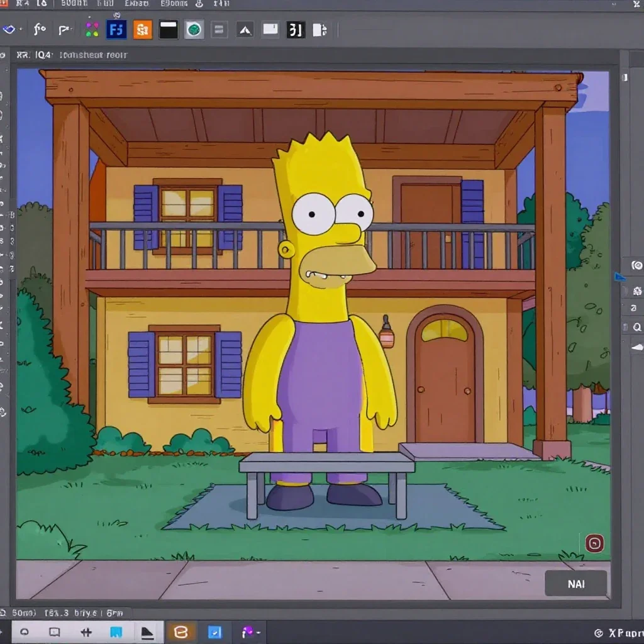The width and height of the screenshot is (644, 644).
Task: Click the white page icon at toolbar end
Action: (319, 30)
